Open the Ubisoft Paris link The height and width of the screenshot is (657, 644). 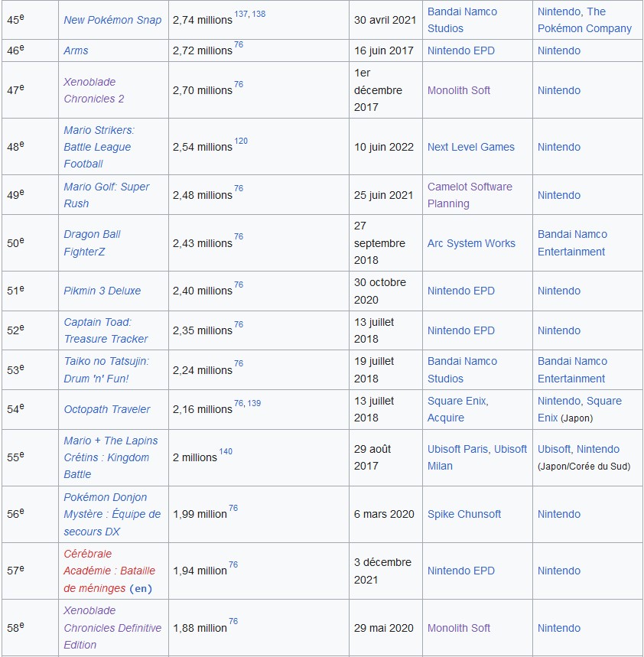click(x=457, y=449)
